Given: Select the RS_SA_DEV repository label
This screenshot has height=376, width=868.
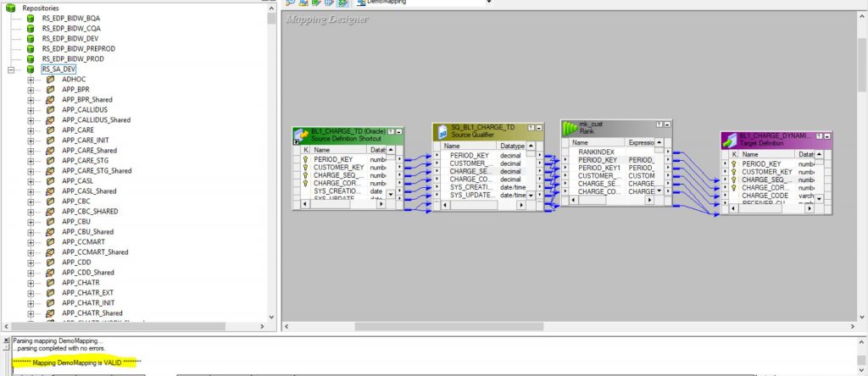Looking at the screenshot, I should coord(58,69).
